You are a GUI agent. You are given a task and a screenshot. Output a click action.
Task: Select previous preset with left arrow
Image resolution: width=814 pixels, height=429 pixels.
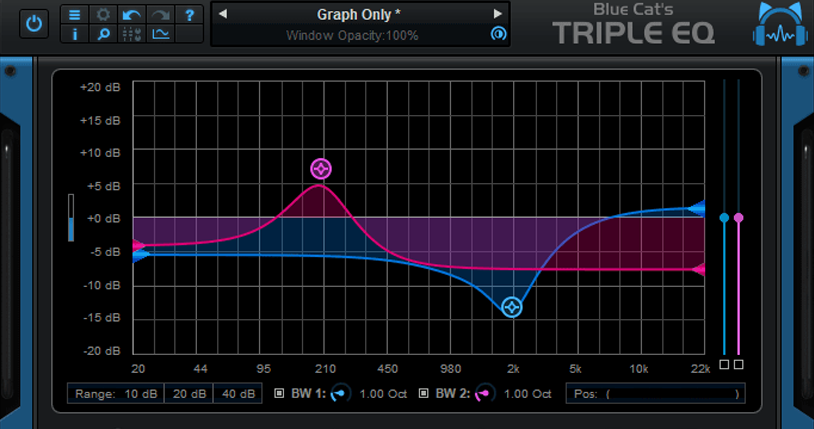click(223, 14)
